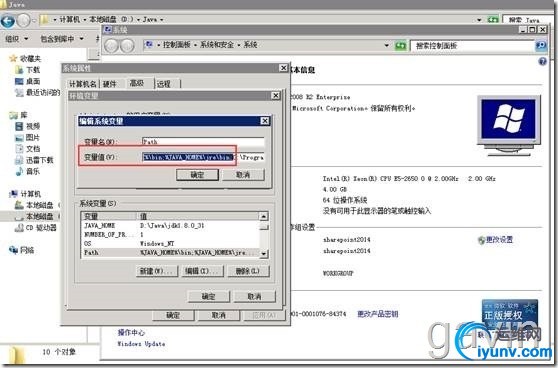Click the 新建 new system variable button

point(157,271)
